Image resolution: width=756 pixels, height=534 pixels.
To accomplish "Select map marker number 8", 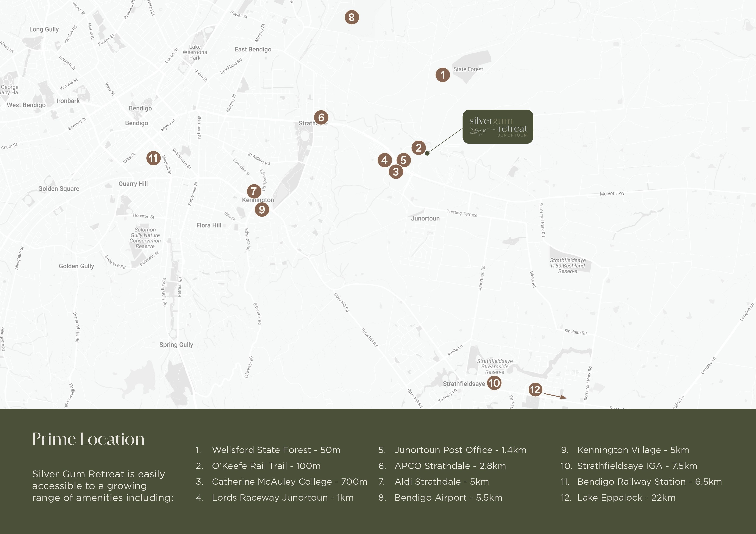I will click(352, 17).
